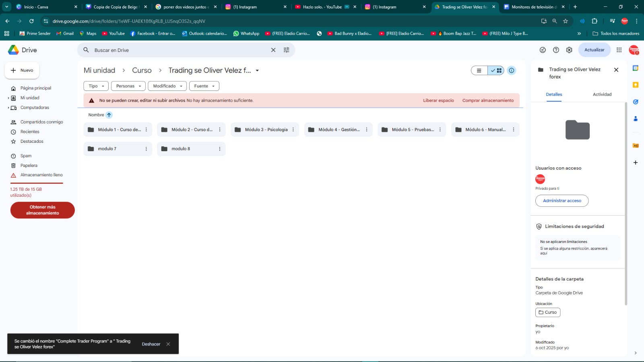Open the Fuente filter dropdown
Viewport: 644px width, 362px height.
pyautogui.click(x=204, y=86)
